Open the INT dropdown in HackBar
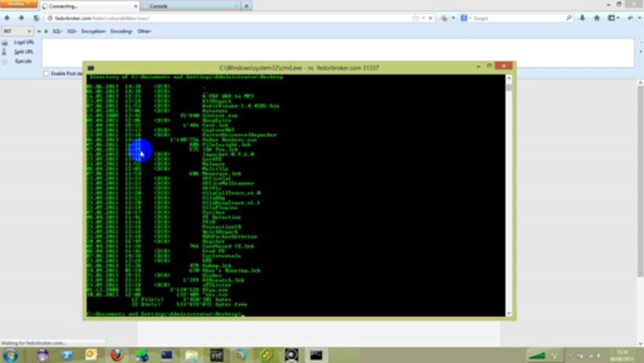644x363 pixels. point(17,31)
